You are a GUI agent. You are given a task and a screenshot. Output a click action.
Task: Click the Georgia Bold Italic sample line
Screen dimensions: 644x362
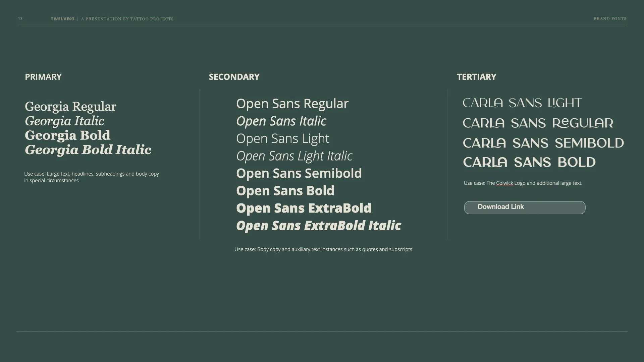pos(88,150)
